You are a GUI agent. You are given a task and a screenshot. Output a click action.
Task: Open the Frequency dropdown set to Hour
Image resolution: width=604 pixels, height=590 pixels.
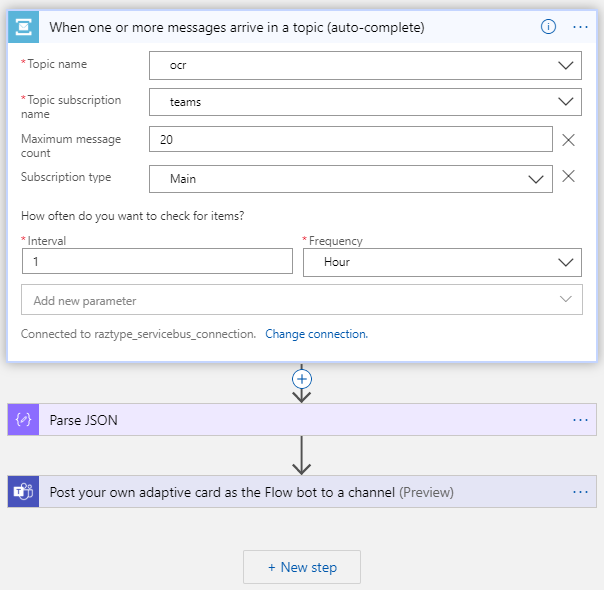tap(566, 262)
